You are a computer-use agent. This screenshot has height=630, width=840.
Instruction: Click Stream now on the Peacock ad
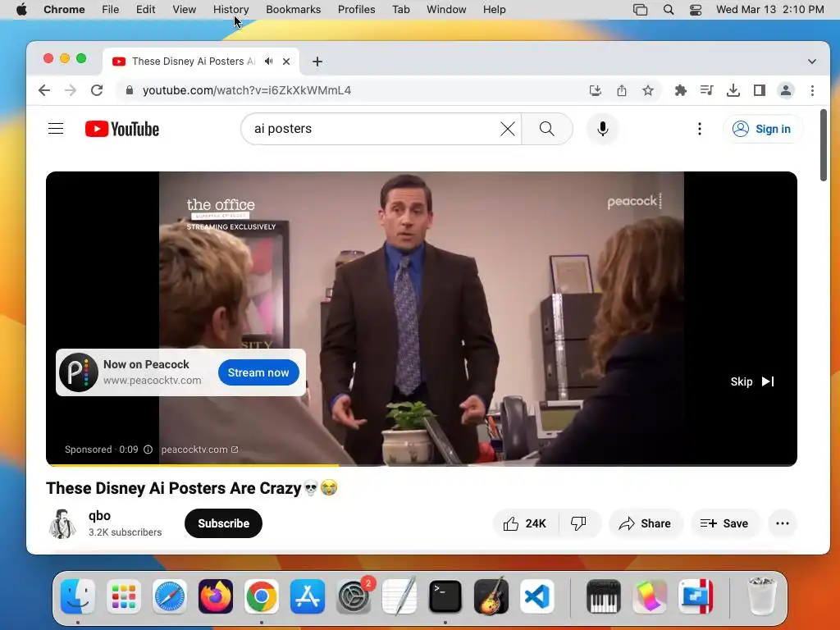[258, 372]
